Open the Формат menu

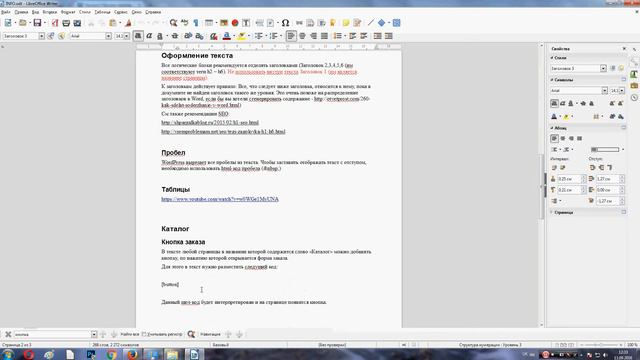[68, 12]
